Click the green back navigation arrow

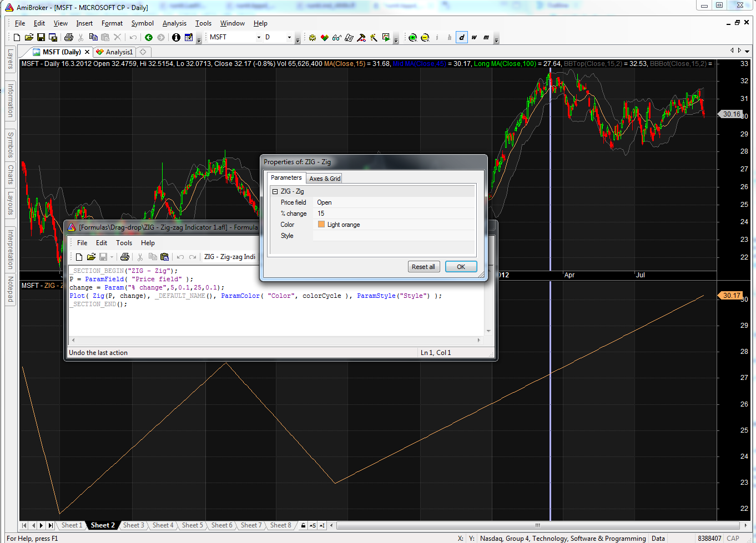[149, 38]
